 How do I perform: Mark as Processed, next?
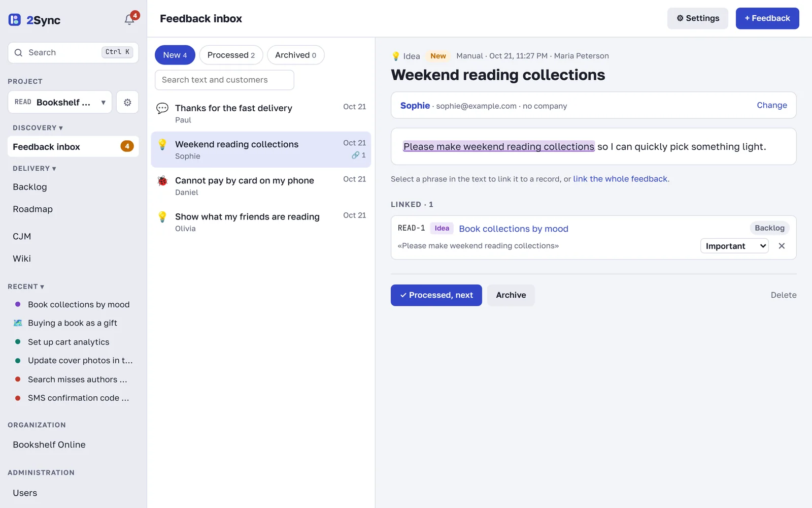(436, 295)
